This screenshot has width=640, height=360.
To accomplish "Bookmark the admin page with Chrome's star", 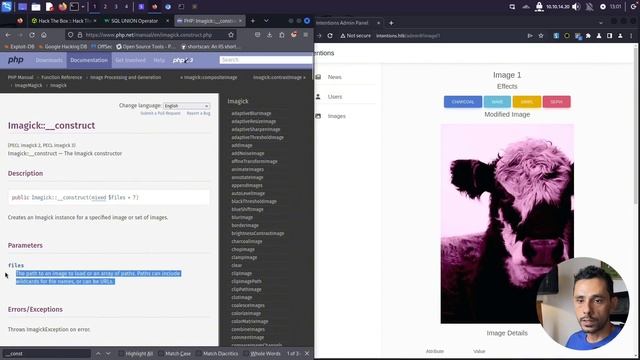I will 541,36.
